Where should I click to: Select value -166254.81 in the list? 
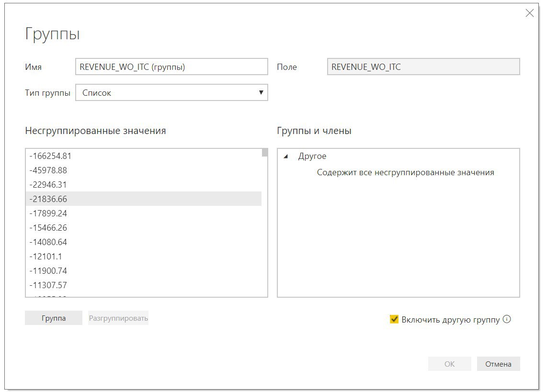tap(50, 156)
